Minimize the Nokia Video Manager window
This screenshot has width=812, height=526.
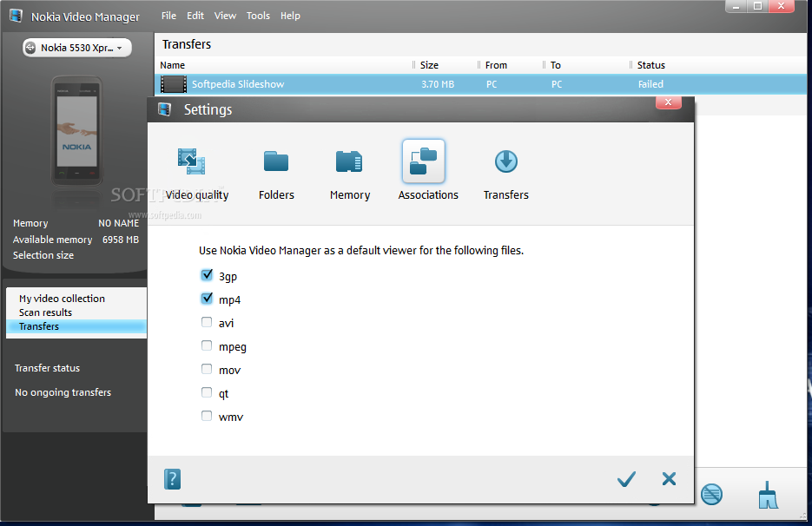click(x=736, y=6)
